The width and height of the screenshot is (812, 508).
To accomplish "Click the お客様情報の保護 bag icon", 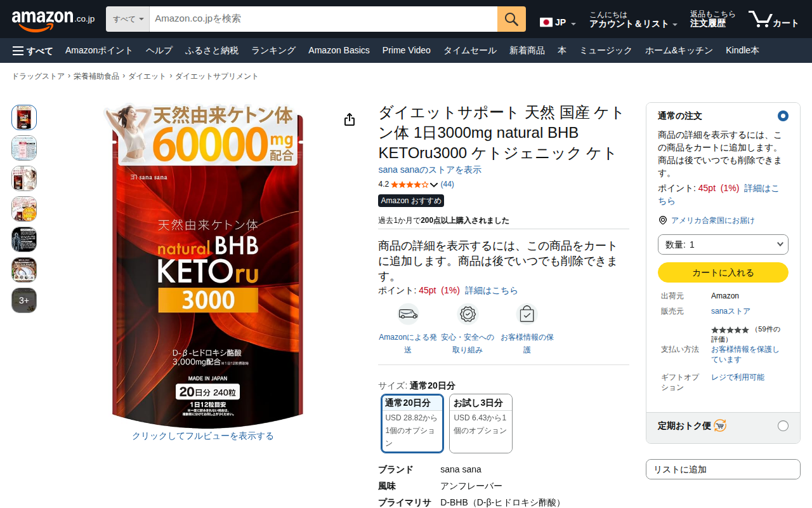I will [527, 314].
